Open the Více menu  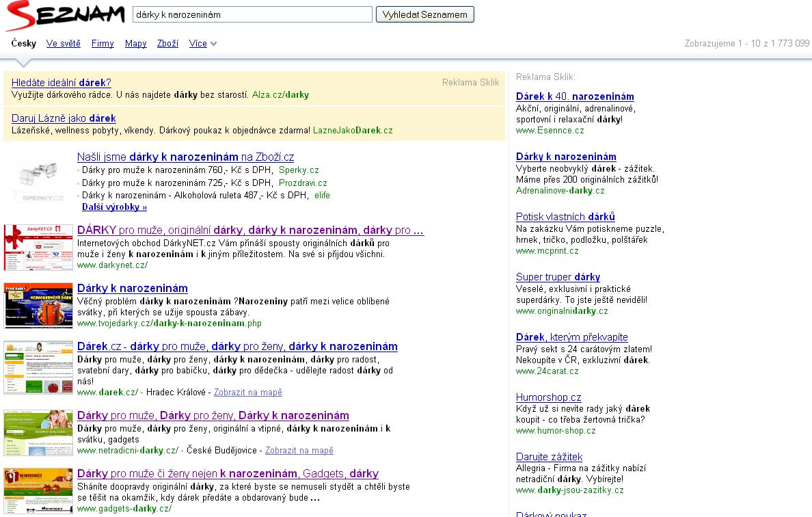coord(198,44)
